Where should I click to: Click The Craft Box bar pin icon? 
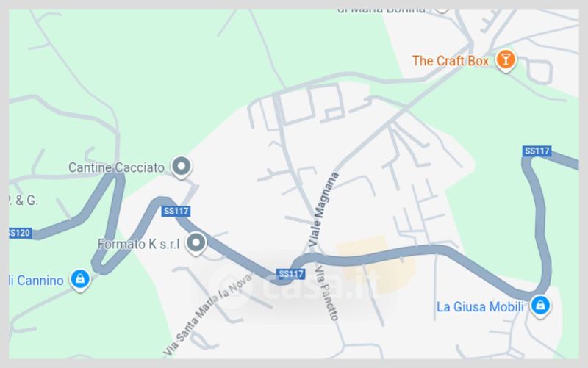click(x=505, y=60)
